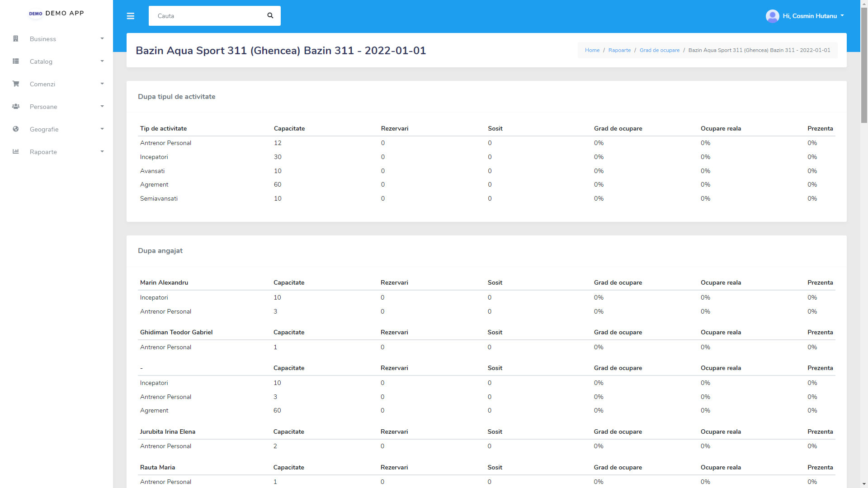Click the current breadcrumb Bazin 311 - 2022-01-01
The image size is (868, 488).
pyautogui.click(x=759, y=50)
